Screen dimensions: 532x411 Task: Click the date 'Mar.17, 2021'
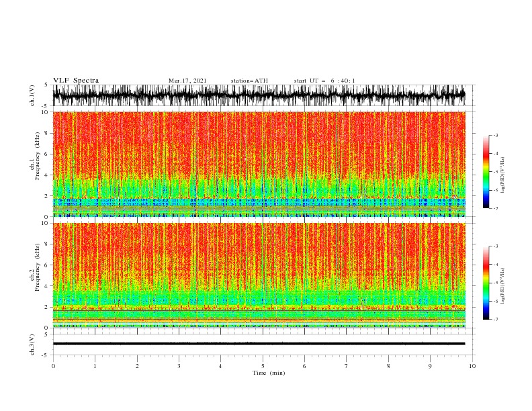pyautogui.click(x=187, y=81)
